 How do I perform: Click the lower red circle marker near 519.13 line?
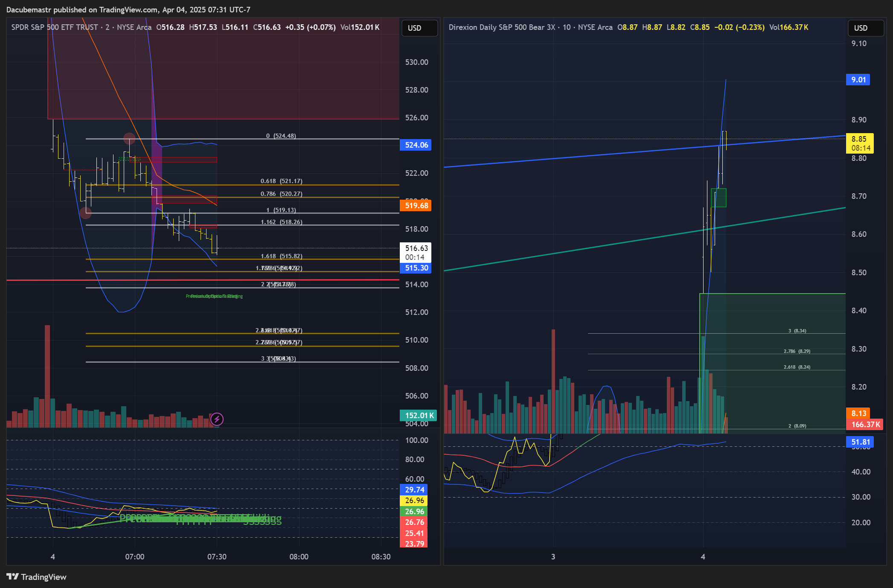click(x=85, y=213)
